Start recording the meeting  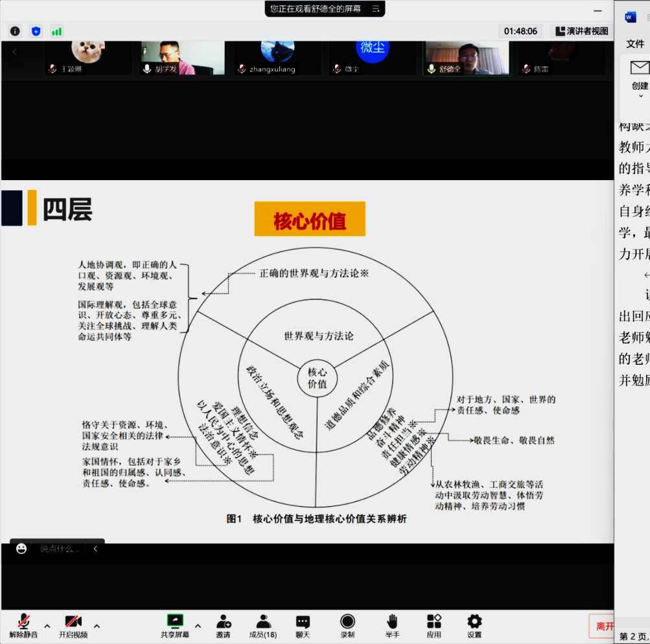348,626
